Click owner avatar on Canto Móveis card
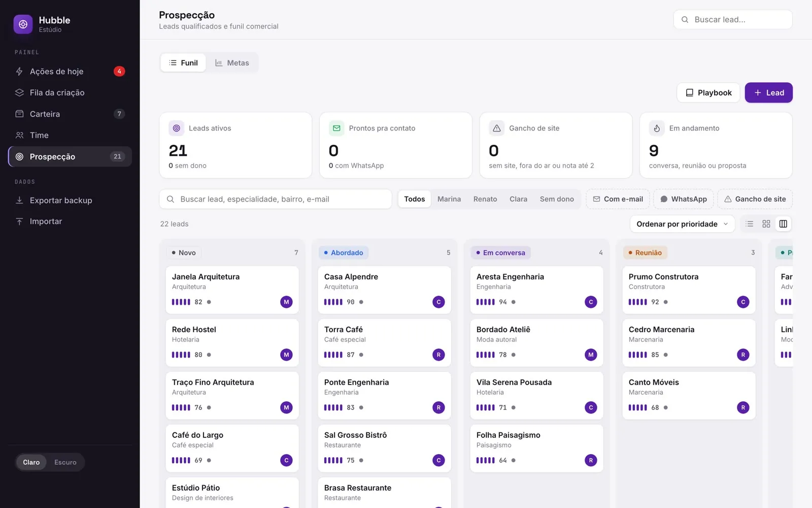 [x=743, y=407]
